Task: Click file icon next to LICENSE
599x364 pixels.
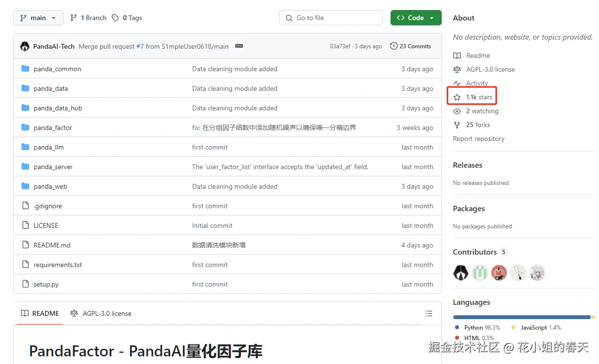Action: pyautogui.click(x=25, y=225)
